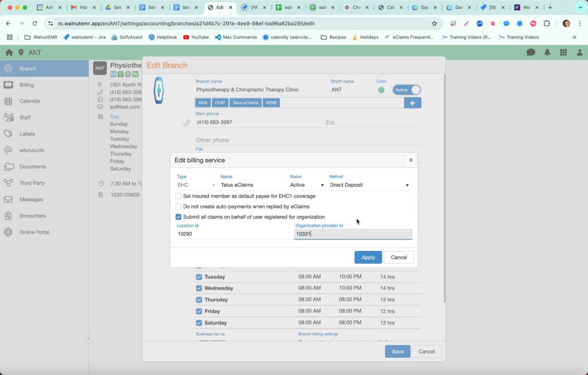Open the apps grid in bookmarks bar

coord(10,37)
